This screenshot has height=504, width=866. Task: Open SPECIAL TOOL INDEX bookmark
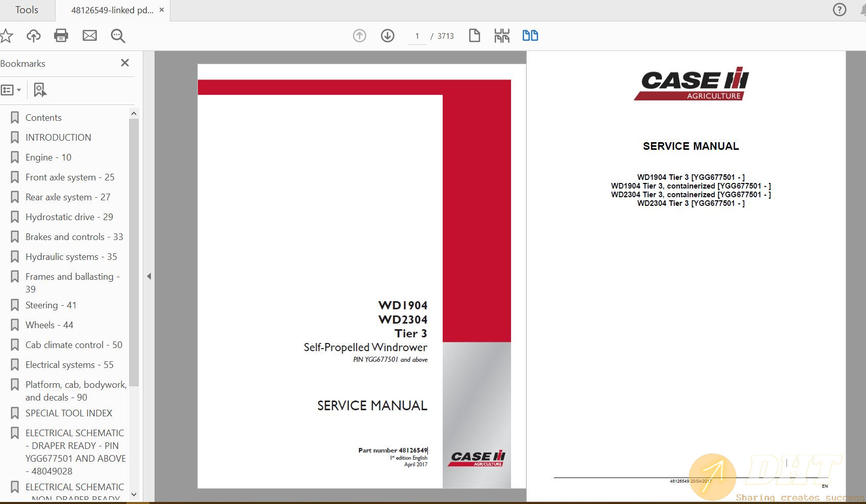(69, 413)
